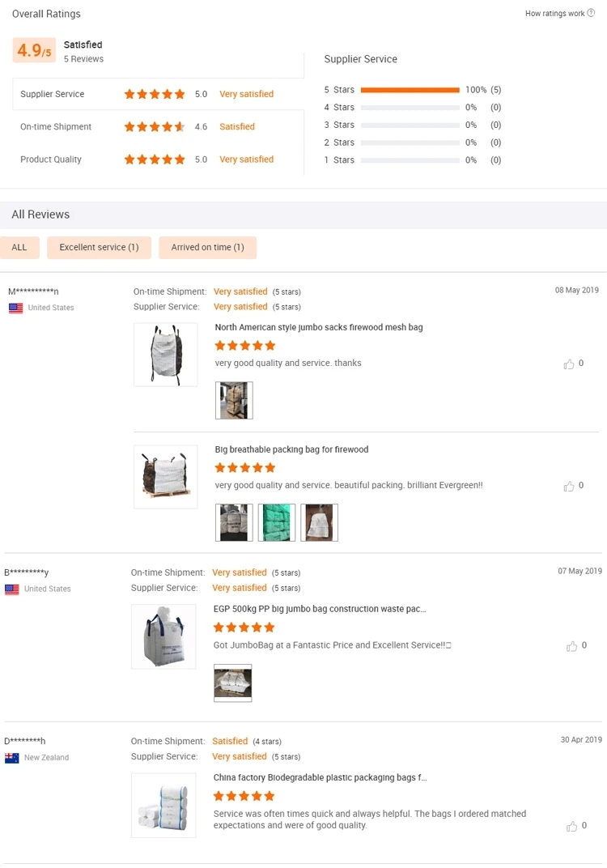Filter reviews by Arrived on time (1)
This screenshot has width=607, height=868.
(x=207, y=248)
